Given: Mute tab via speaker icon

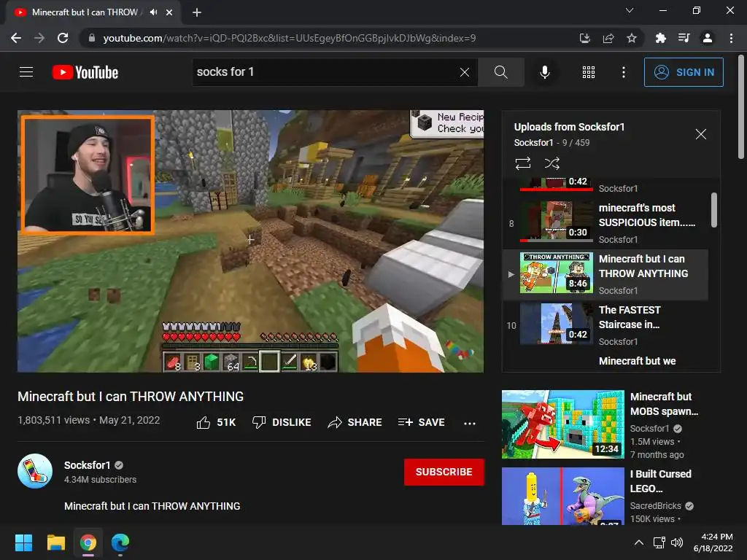Looking at the screenshot, I should (153, 12).
